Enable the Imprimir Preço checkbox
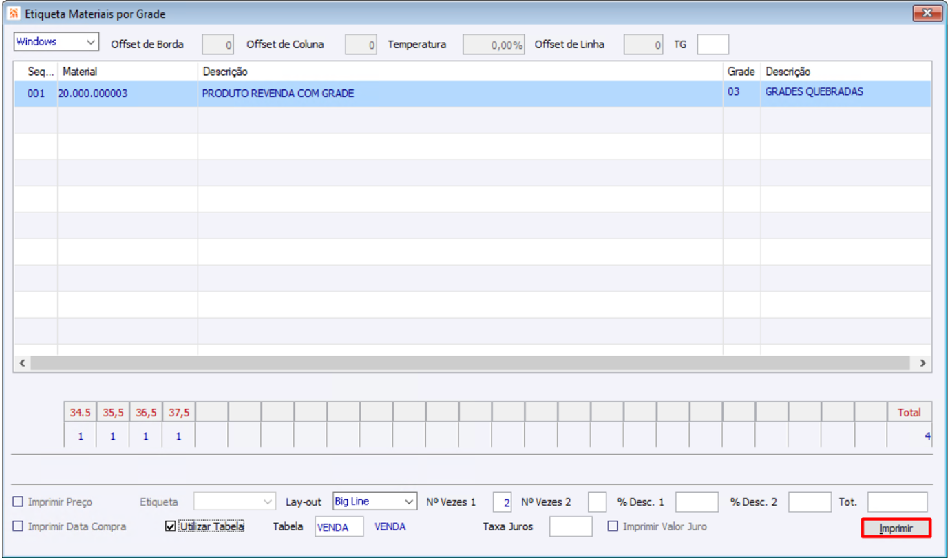950x560 pixels. [19, 502]
